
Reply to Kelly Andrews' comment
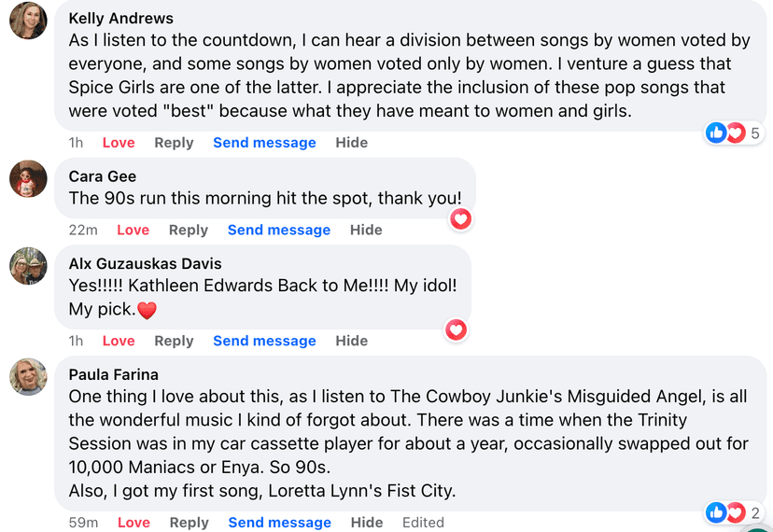(x=174, y=143)
